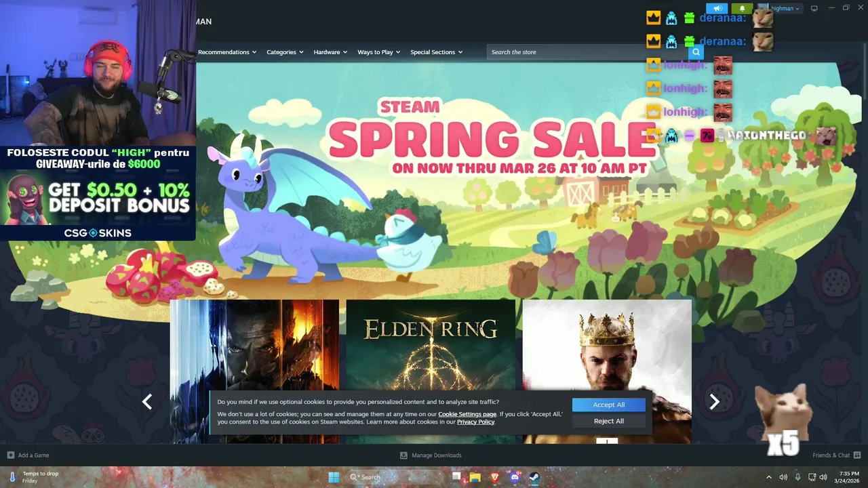The image size is (868, 488).
Task: Open File Explorer from the taskbar
Action: 475,477
